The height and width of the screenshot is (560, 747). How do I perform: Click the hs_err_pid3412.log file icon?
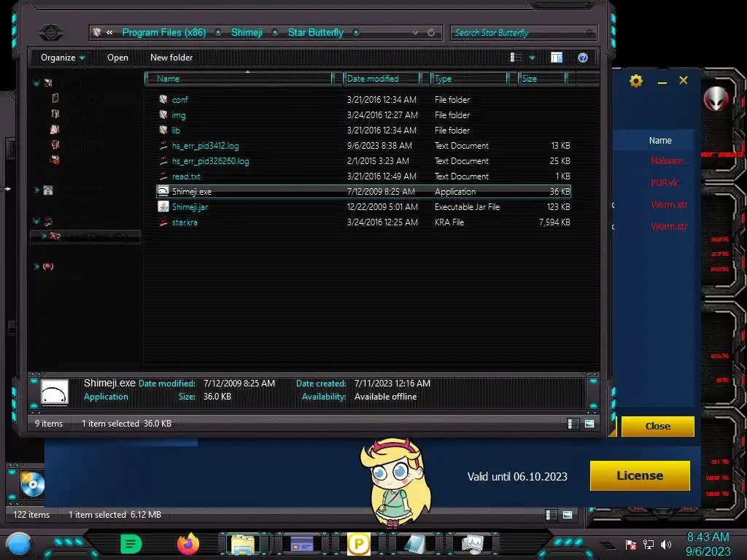(163, 145)
